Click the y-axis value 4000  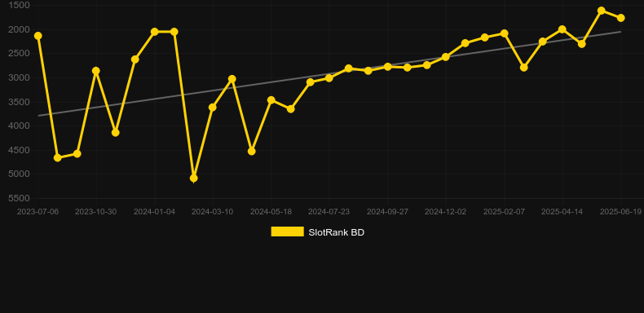(20, 126)
